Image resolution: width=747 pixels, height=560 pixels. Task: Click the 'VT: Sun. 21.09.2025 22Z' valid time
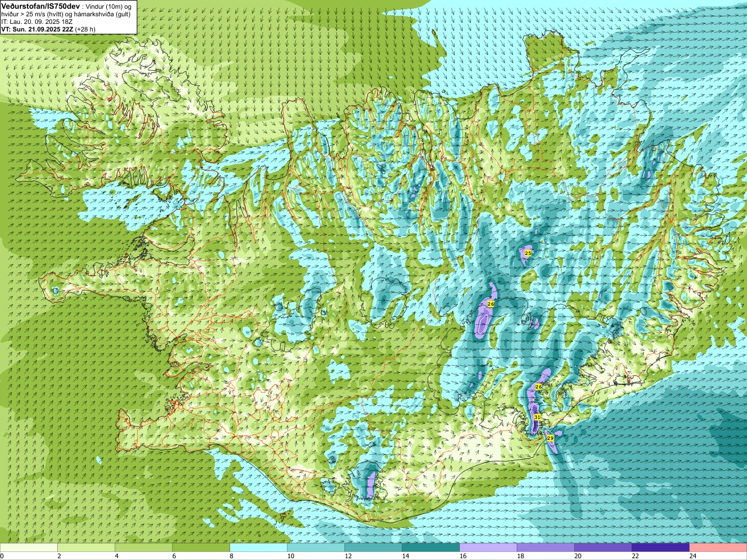point(37,29)
